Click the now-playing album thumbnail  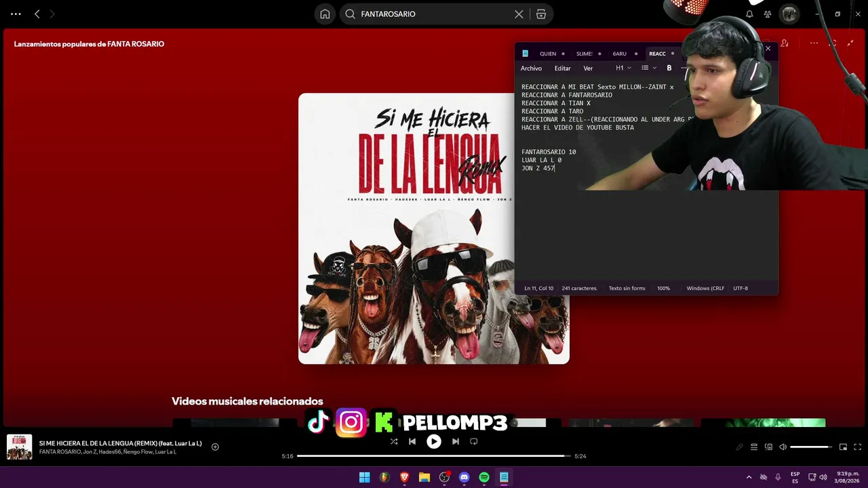(19, 447)
